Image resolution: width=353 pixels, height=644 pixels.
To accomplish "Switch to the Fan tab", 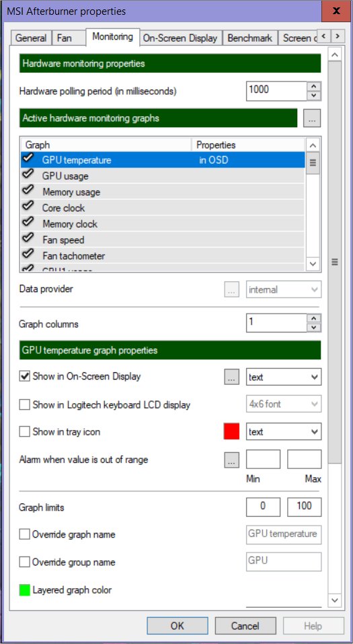I will (x=65, y=38).
